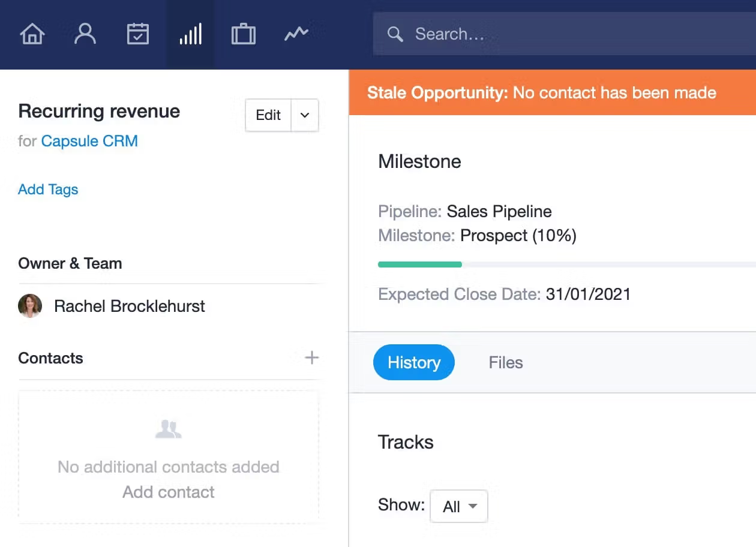Image resolution: width=756 pixels, height=547 pixels.
Task: Click the Stale Opportunity orange banner
Action: coord(553,92)
